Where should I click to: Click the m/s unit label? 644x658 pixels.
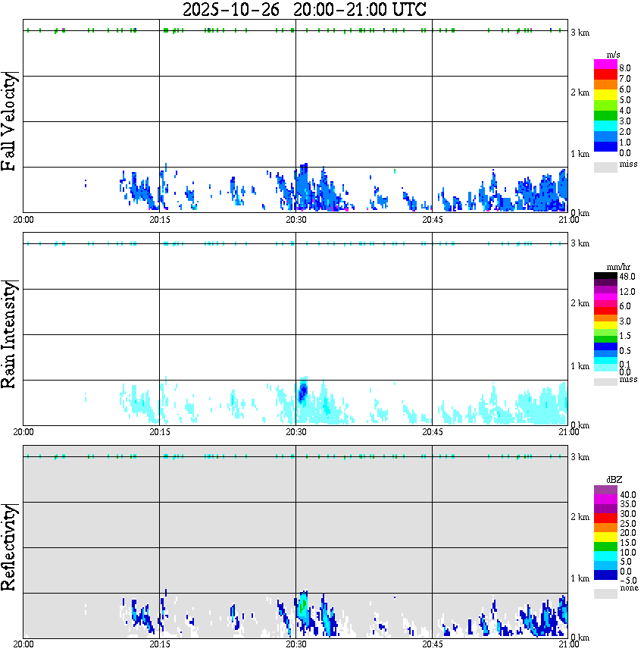613,55
